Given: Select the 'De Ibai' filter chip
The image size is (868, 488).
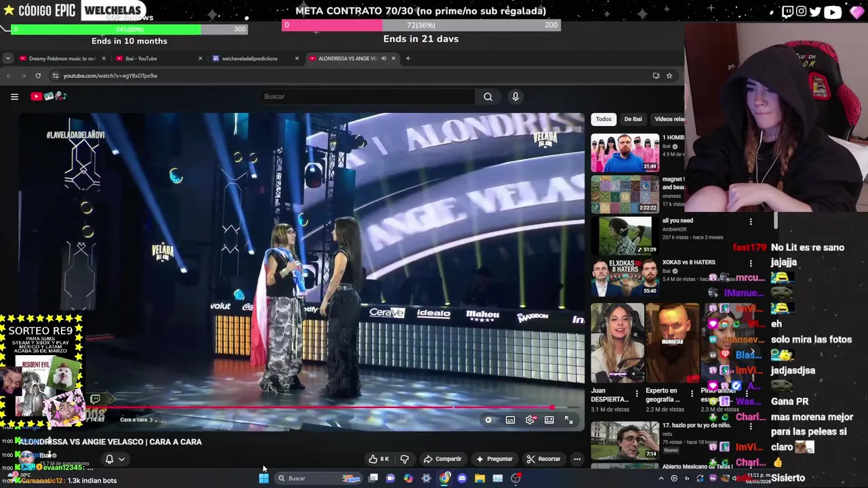Looking at the screenshot, I should click(633, 119).
